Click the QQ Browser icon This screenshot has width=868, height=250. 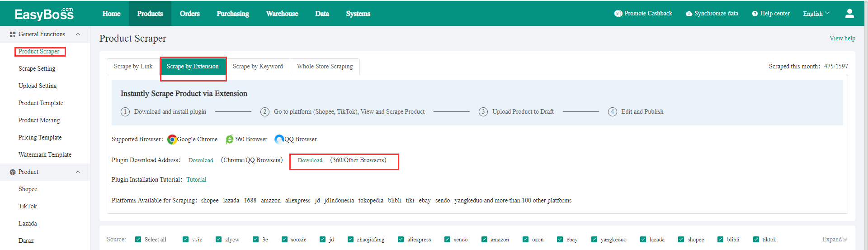point(279,139)
